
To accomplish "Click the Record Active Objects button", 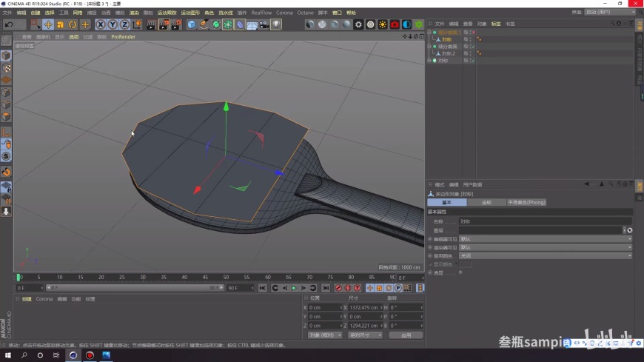I will pyautogui.click(x=338, y=288).
